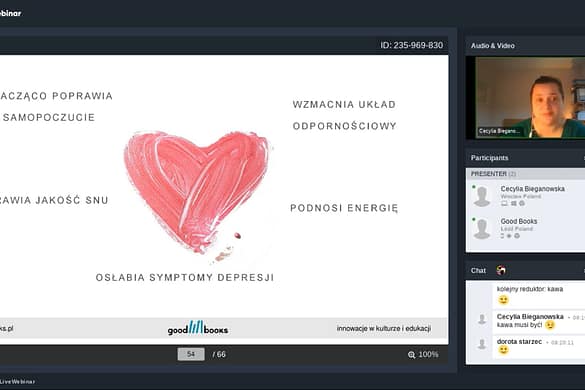Click the smiley emoji below dorota starzec
Image resolution: width=585 pixels, height=390 pixels.
click(x=503, y=350)
